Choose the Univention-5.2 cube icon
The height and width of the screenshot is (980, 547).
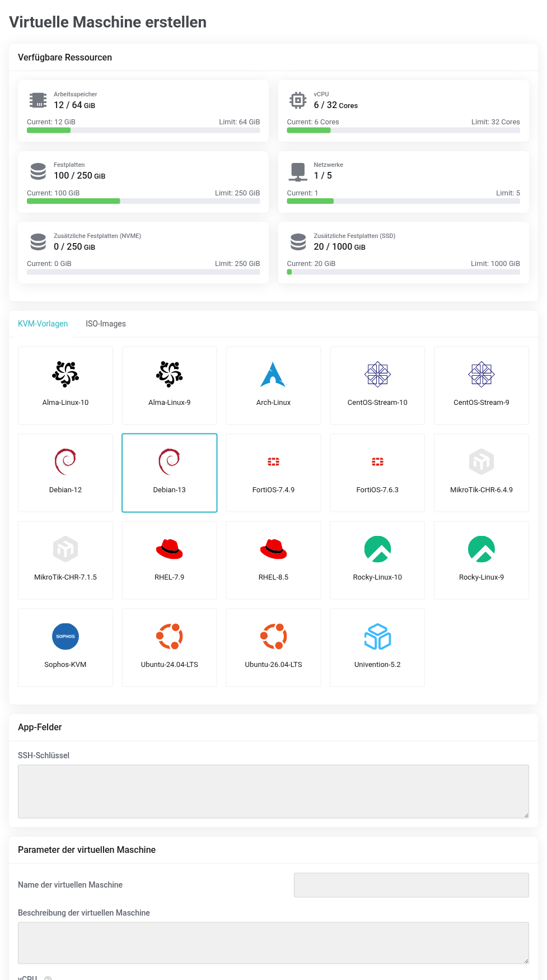coord(377,636)
